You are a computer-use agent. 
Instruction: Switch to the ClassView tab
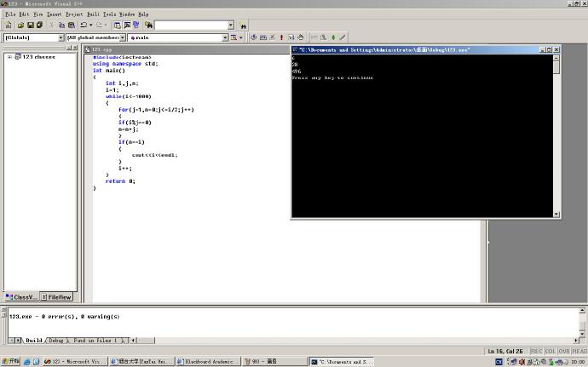[x=21, y=297]
